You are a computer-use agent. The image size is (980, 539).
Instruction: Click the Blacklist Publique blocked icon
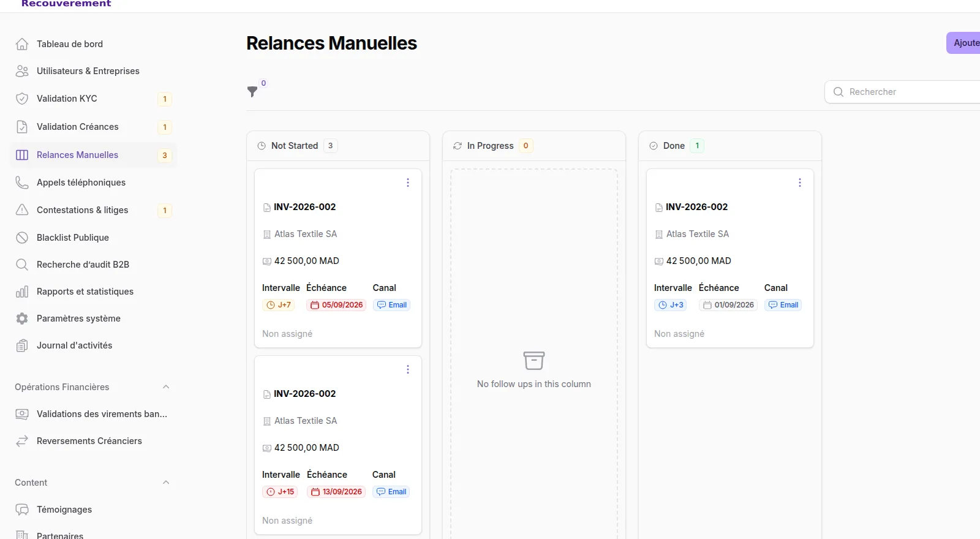pyautogui.click(x=22, y=238)
